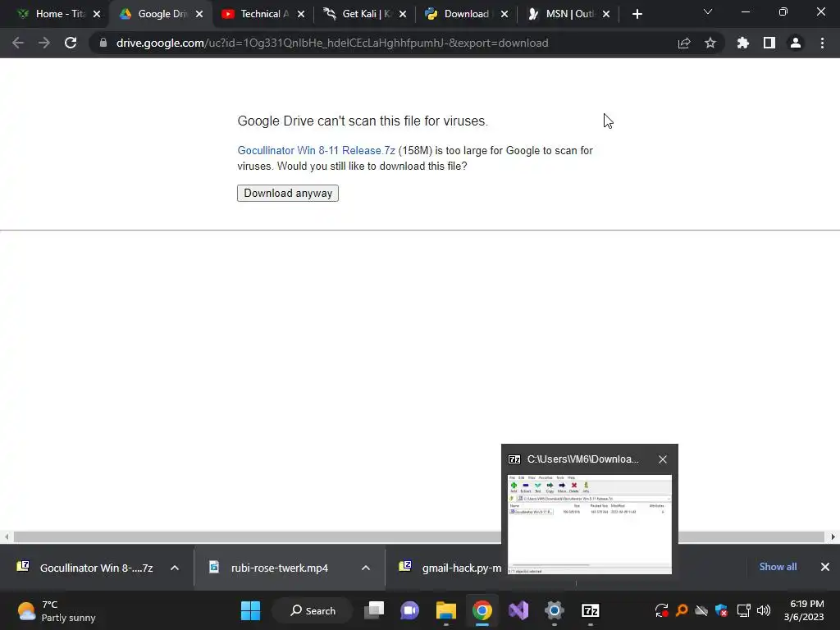Viewport: 840px width, 630px height.
Task: Click the Download anyway button
Action: click(x=288, y=194)
